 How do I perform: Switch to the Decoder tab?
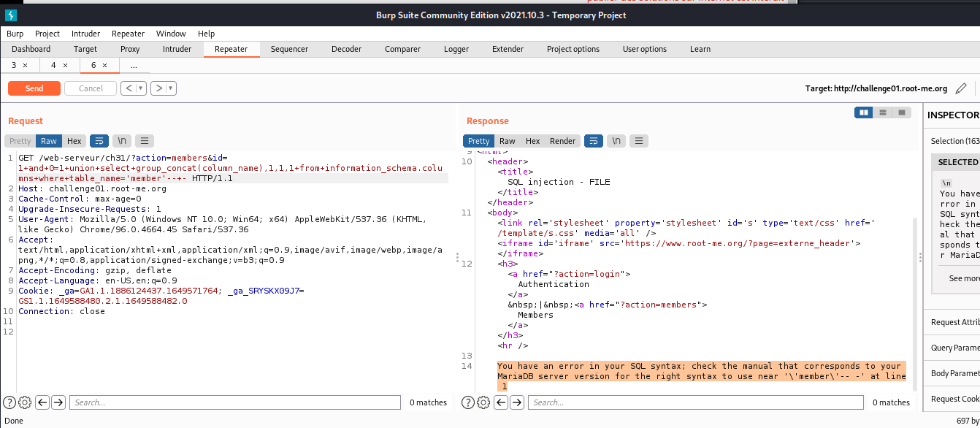346,49
